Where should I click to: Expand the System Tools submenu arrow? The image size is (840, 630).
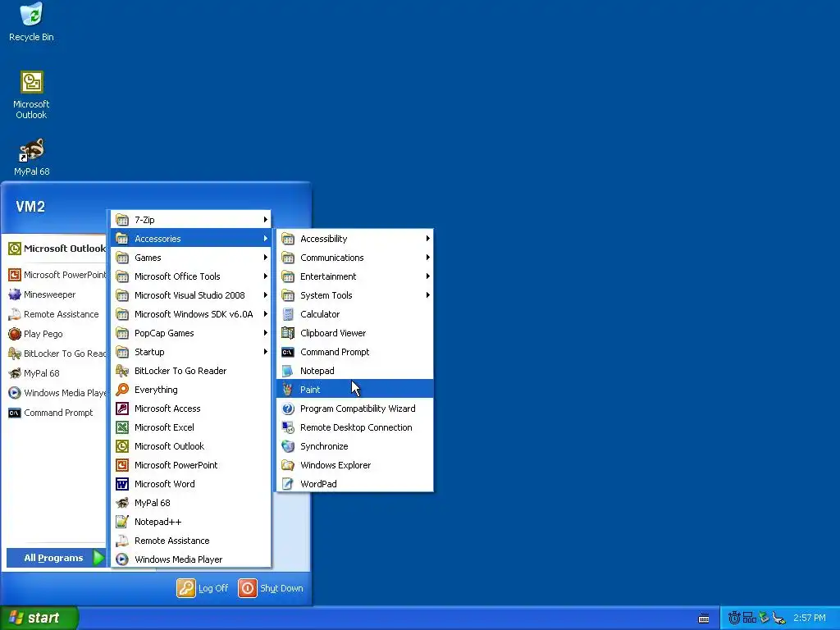pos(427,295)
